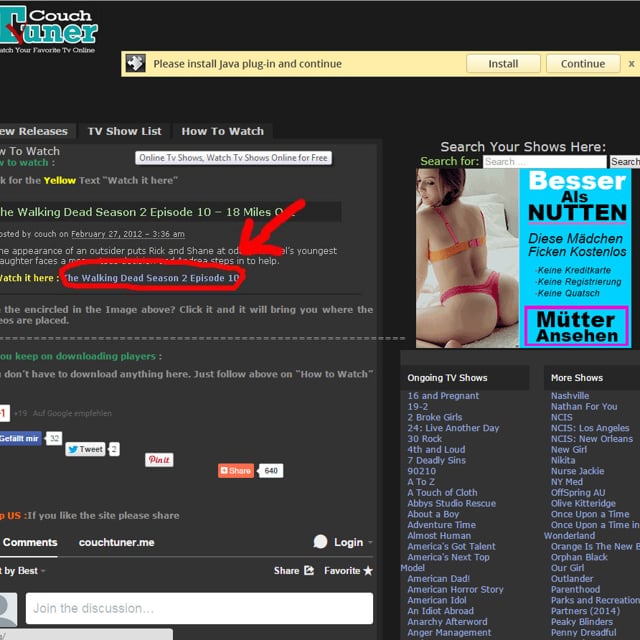
Task: Click the Besser Als Nutten ad image
Action: (523, 258)
